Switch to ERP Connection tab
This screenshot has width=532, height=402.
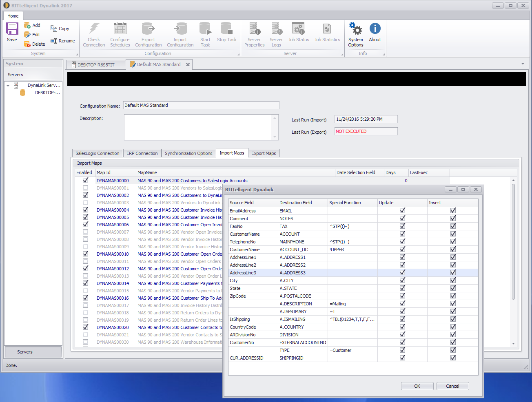(142, 153)
